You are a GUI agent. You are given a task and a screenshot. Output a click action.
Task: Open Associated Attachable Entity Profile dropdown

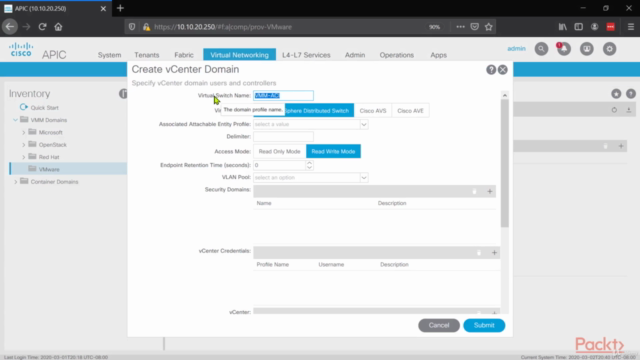[x=363, y=124]
